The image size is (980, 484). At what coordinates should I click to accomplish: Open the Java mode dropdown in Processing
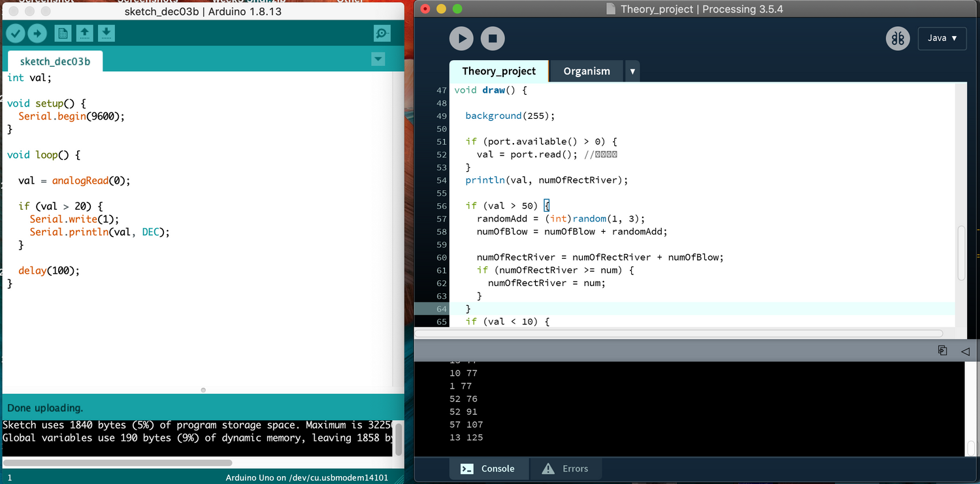coord(942,38)
